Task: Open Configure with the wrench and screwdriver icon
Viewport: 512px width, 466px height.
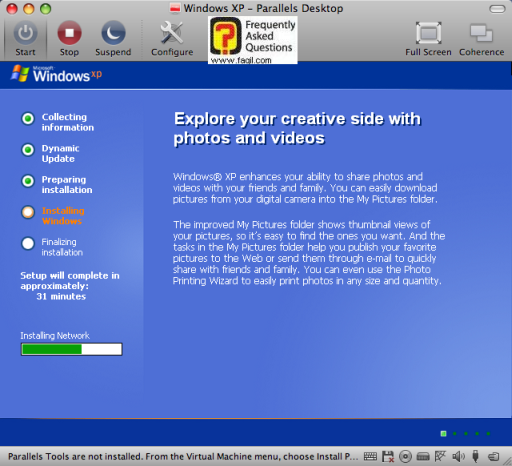Action: (172, 38)
